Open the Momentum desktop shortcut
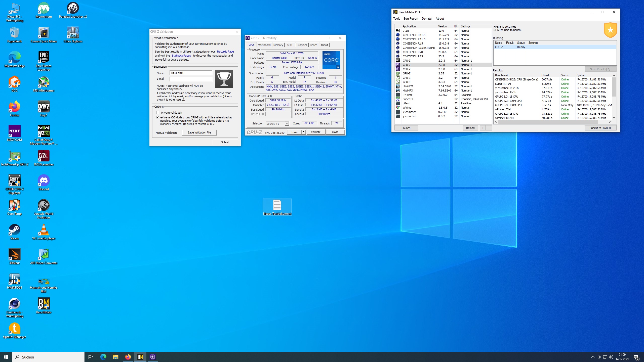The height and width of the screenshot is (362, 644). 44,10
